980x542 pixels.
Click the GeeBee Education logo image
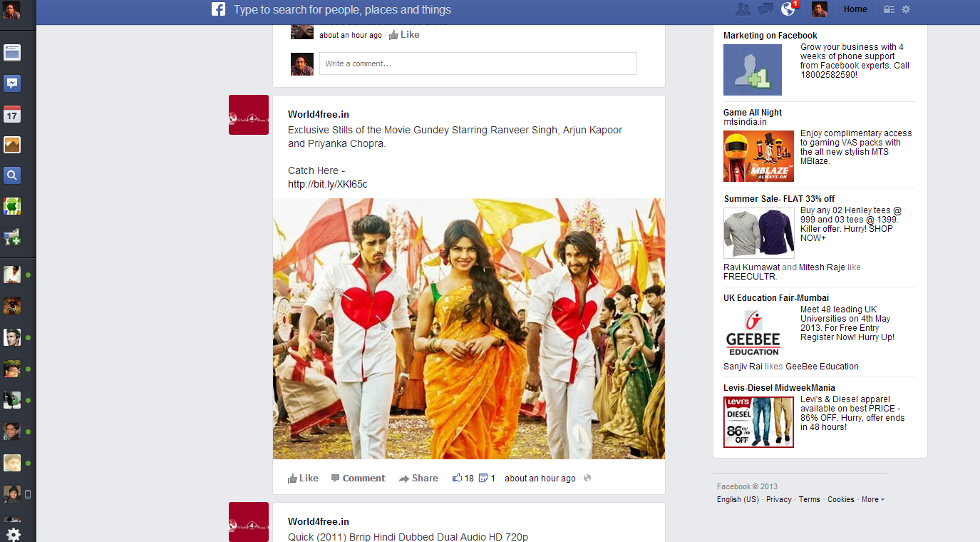pos(753,332)
